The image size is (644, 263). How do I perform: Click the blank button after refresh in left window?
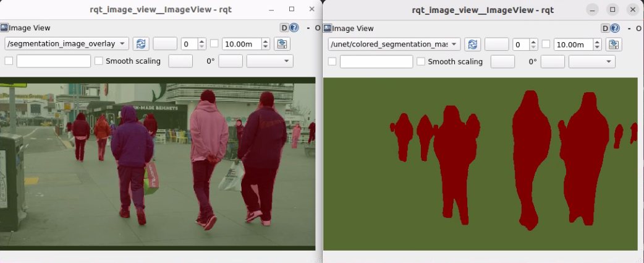coord(164,44)
